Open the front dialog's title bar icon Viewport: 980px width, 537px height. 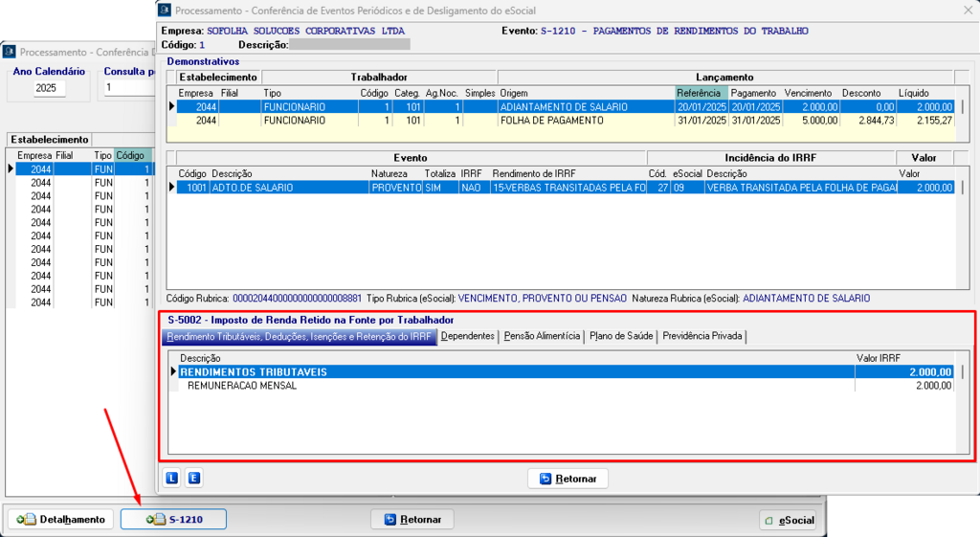click(166, 11)
